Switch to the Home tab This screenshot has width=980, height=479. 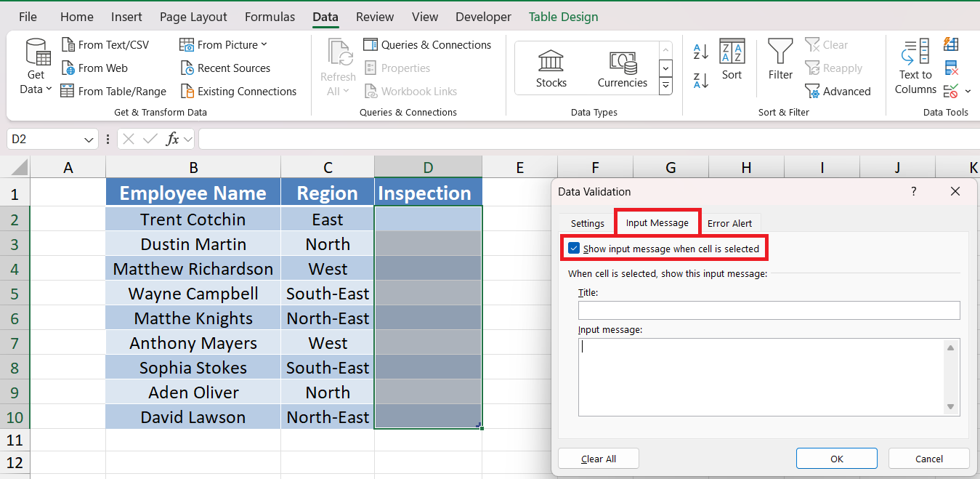76,17
